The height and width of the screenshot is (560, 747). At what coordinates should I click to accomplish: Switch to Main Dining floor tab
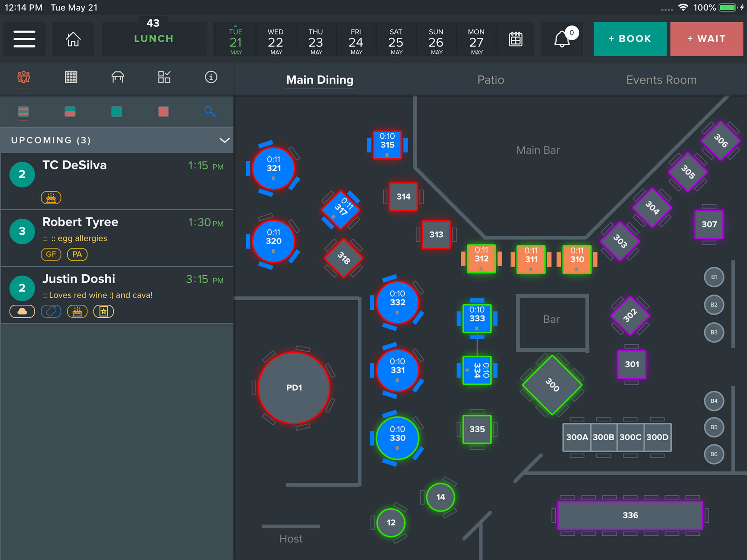(x=319, y=80)
